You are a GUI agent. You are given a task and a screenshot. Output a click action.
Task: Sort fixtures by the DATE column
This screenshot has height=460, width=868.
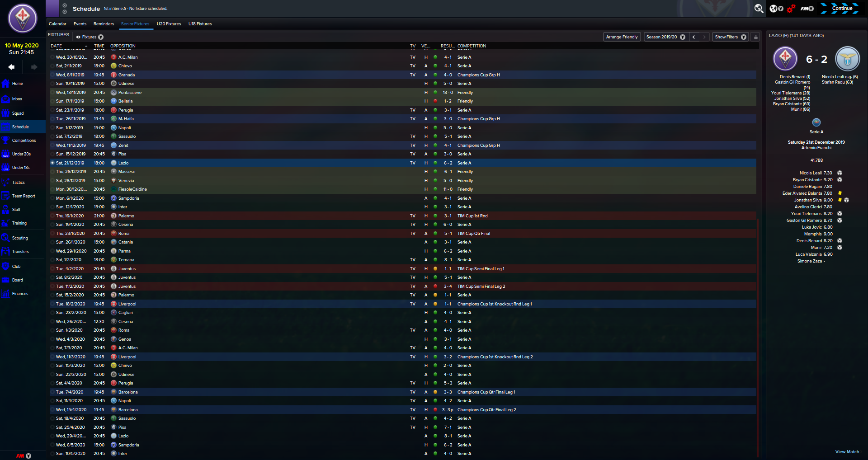(x=57, y=46)
